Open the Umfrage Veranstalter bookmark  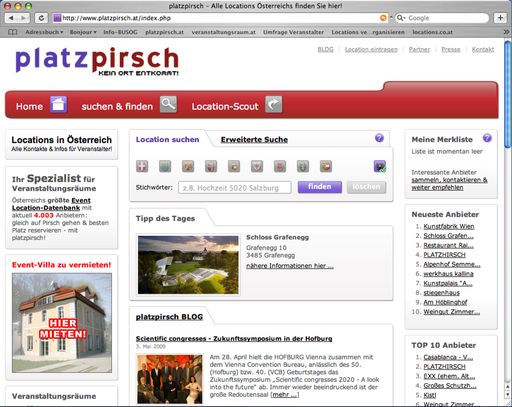click(293, 32)
